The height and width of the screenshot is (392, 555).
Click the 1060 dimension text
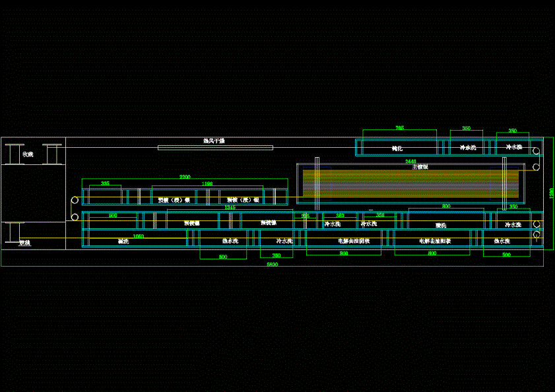(139, 236)
